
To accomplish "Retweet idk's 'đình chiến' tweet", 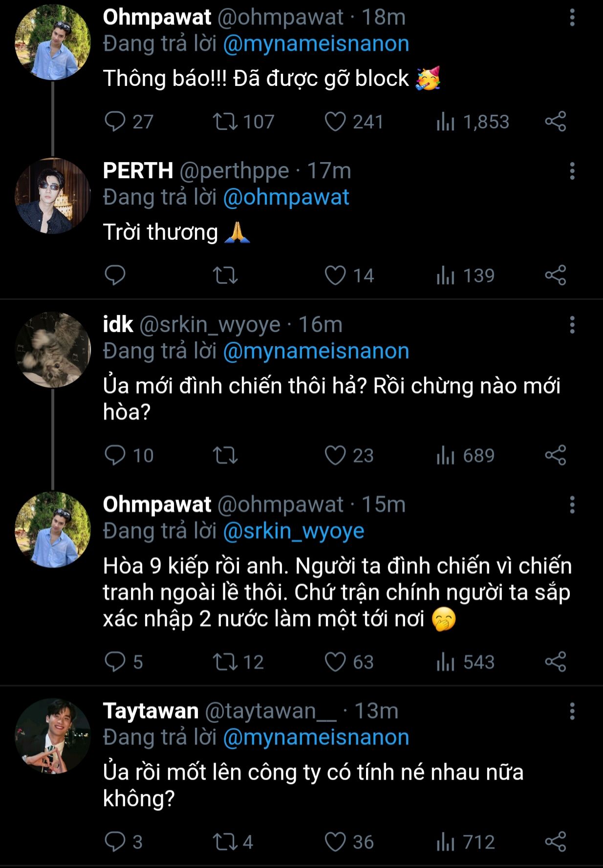I will tap(225, 456).
